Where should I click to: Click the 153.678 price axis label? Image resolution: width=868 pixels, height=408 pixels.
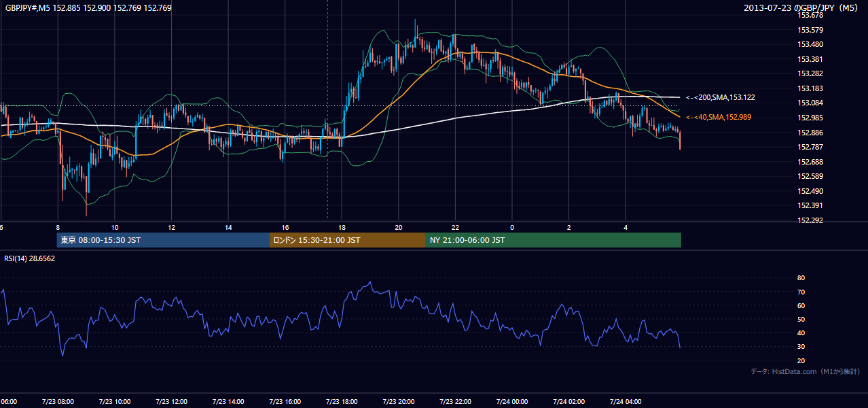[x=811, y=15]
